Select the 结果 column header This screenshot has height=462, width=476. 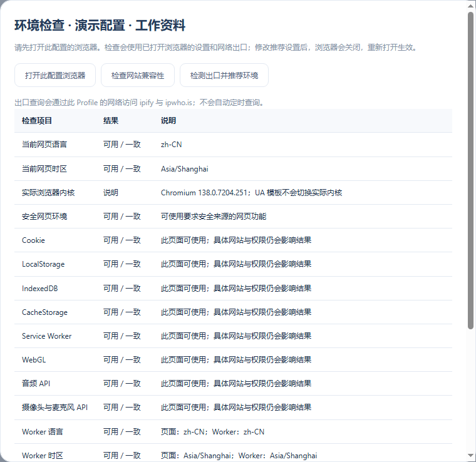pos(111,121)
